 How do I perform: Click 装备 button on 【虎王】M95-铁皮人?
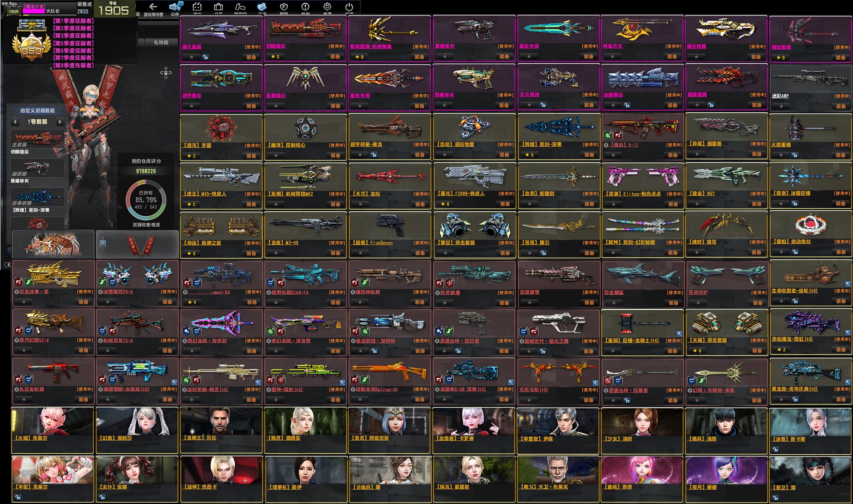[251, 204]
